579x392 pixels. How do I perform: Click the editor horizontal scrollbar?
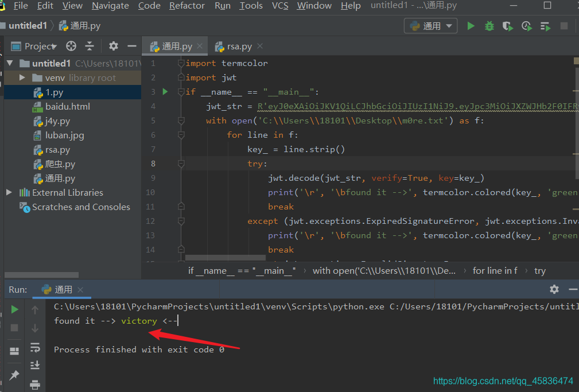226,257
